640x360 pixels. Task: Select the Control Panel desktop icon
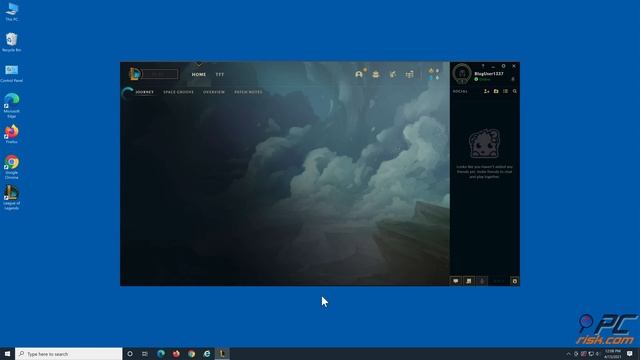click(11, 73)
